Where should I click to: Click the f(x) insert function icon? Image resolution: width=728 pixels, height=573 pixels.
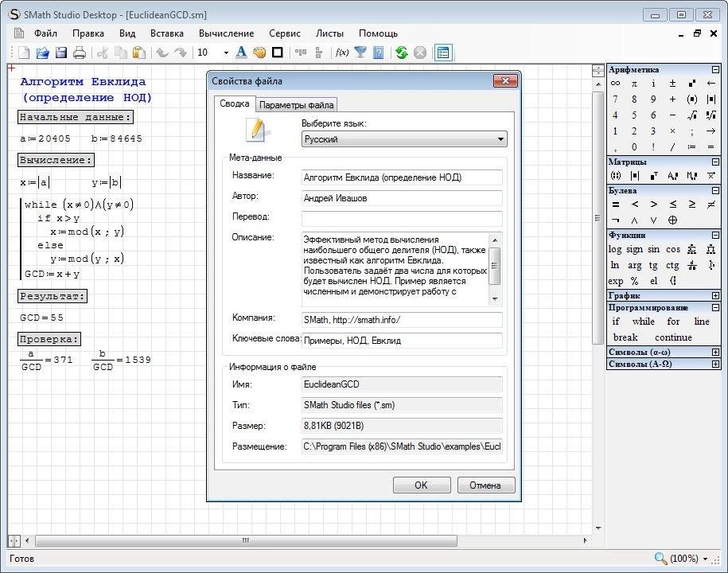[x=341, y=53]
